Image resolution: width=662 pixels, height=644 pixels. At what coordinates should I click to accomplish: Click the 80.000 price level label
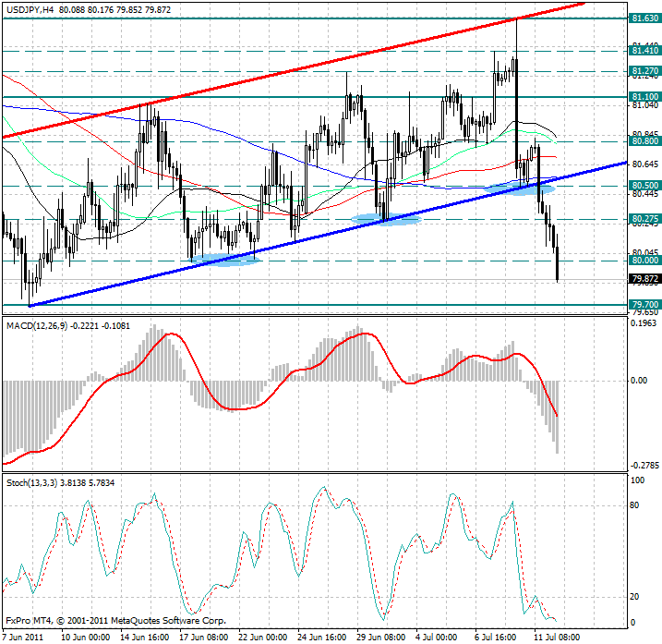[x=644, y=261]
